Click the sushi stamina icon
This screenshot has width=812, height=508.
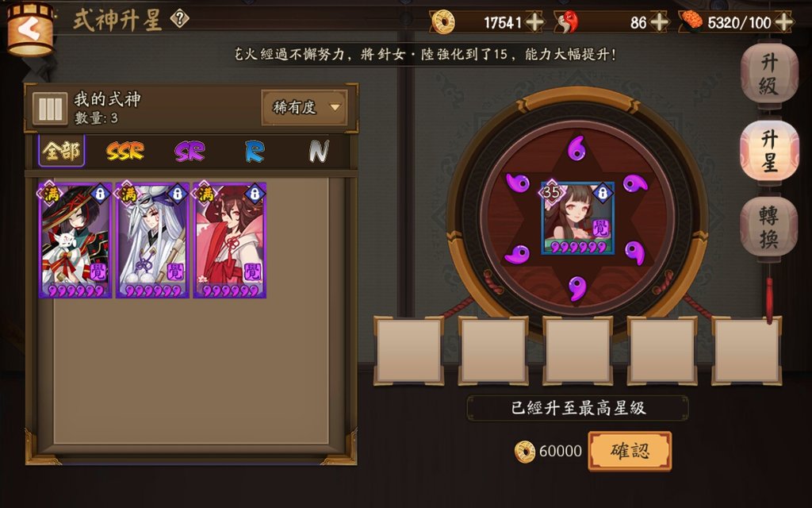pyautogui.click(x=691, y=21)
